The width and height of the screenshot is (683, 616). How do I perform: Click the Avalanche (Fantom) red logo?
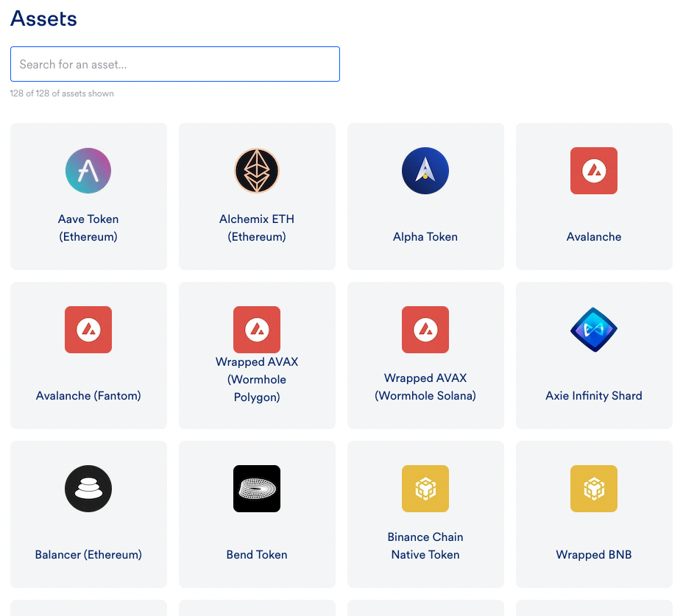(88, 330)
